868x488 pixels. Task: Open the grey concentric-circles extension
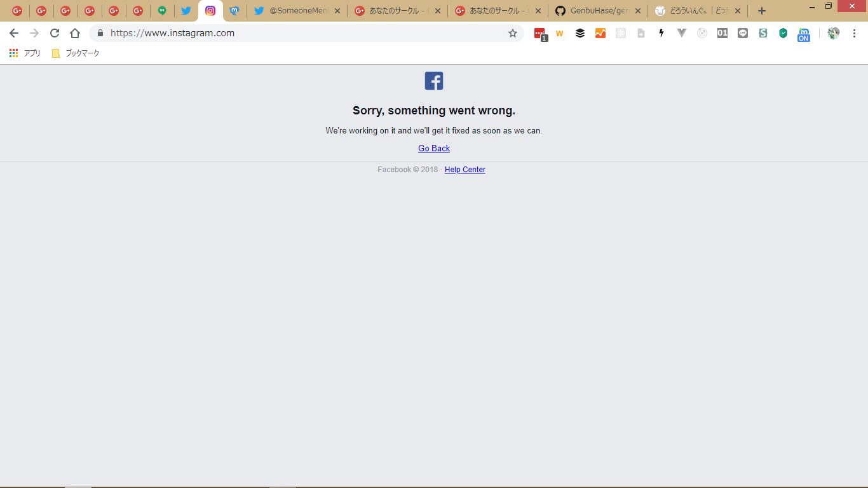coord(702,33)
